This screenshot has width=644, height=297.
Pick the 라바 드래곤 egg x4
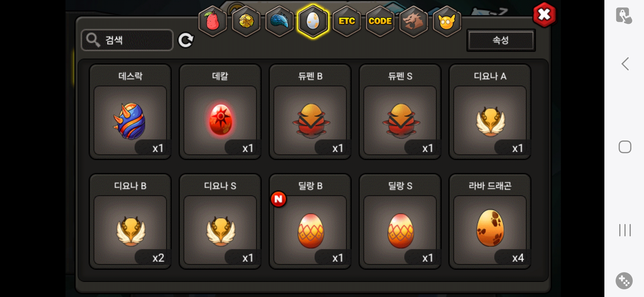pos(490,221)
